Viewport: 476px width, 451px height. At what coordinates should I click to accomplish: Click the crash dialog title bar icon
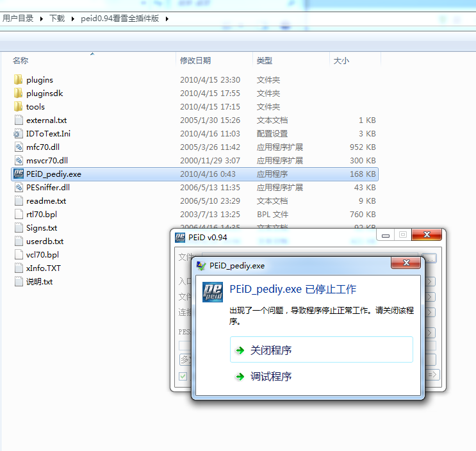[x=201, y=266]
